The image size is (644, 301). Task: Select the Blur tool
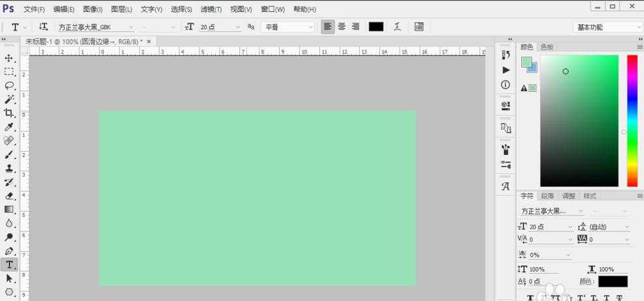point(8,223)
